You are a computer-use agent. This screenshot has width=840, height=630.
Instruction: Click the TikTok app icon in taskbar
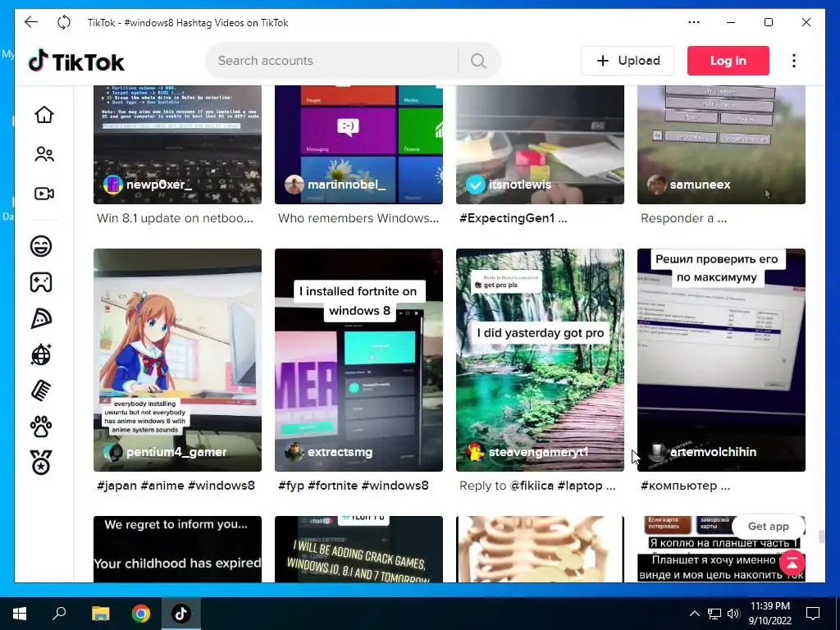(181, 614)
